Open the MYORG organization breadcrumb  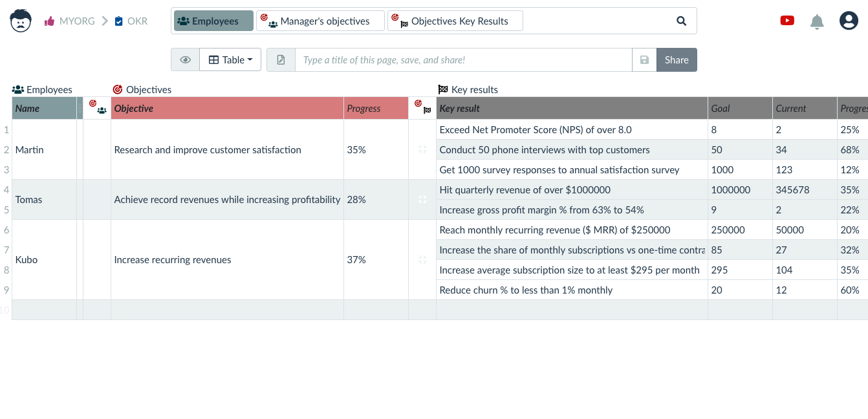(x=69, y=21)
